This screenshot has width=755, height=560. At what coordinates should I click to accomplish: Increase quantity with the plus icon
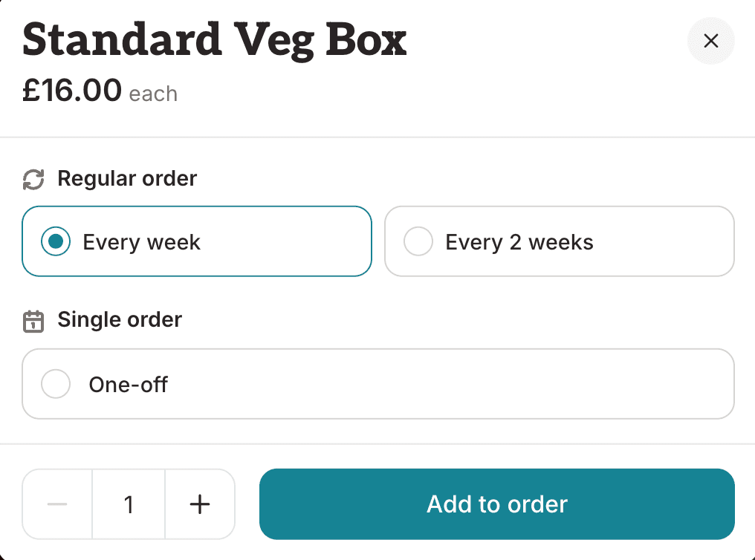coord(200,504)
